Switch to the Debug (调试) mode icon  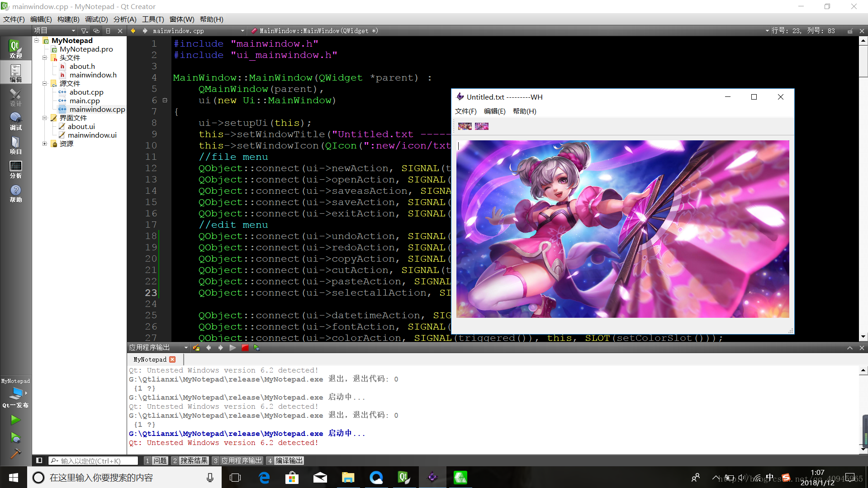click(15, 121)
